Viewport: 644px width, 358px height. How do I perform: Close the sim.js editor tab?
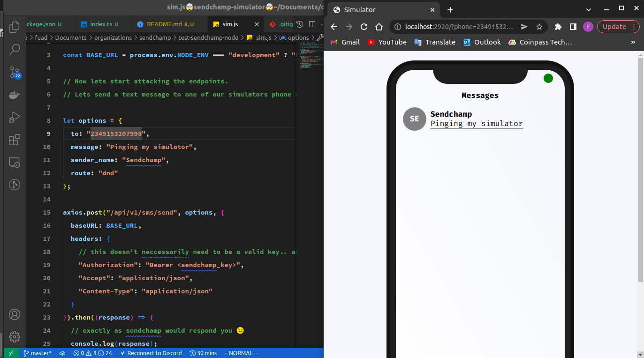[257, 24]
